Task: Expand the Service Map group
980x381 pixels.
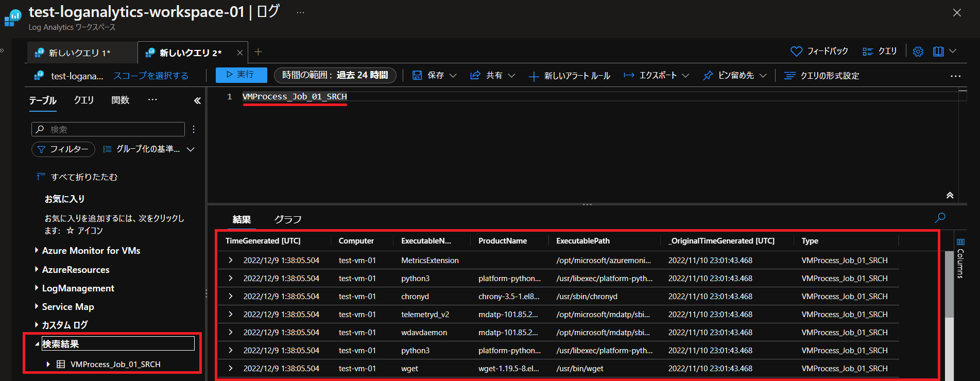Action: (x=37, y=306)
